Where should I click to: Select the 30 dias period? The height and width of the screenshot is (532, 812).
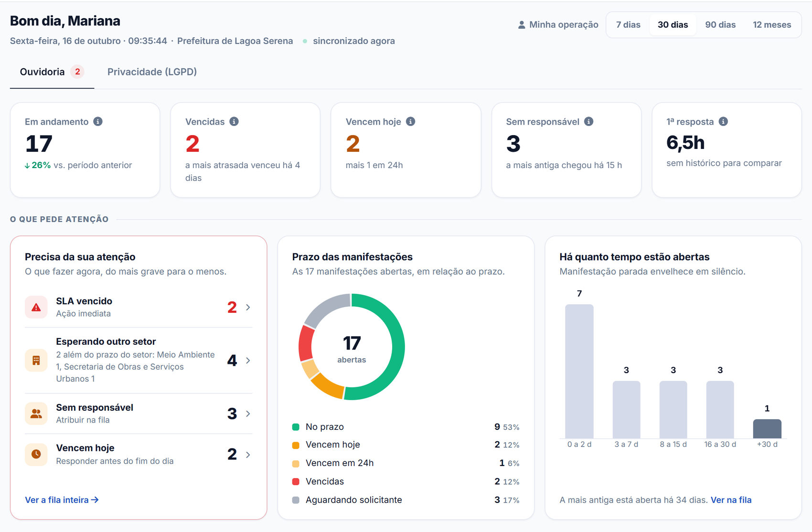[x=673, y=25]
